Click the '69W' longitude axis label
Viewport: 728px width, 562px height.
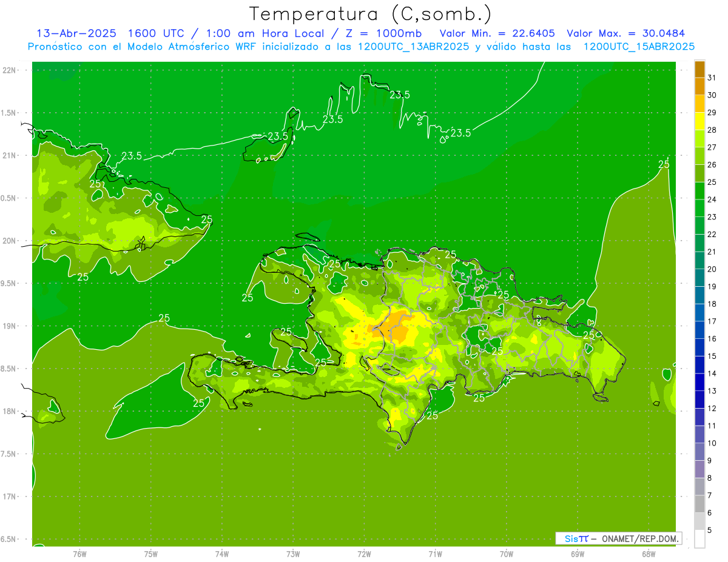(578, 554)
